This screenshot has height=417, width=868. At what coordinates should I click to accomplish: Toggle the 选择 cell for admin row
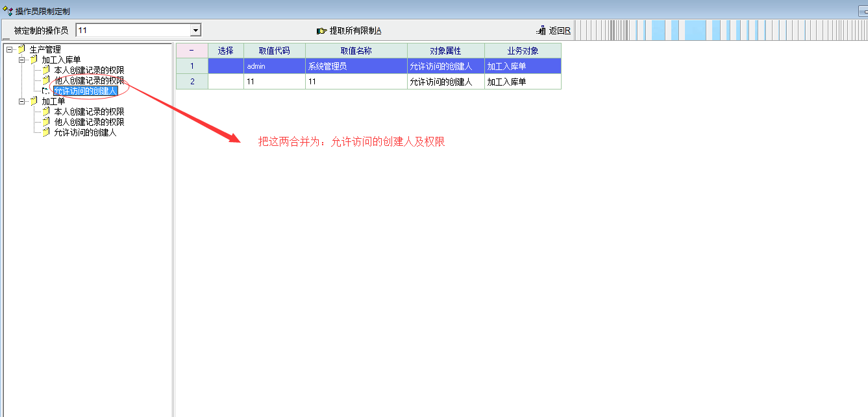coord(225,66)
